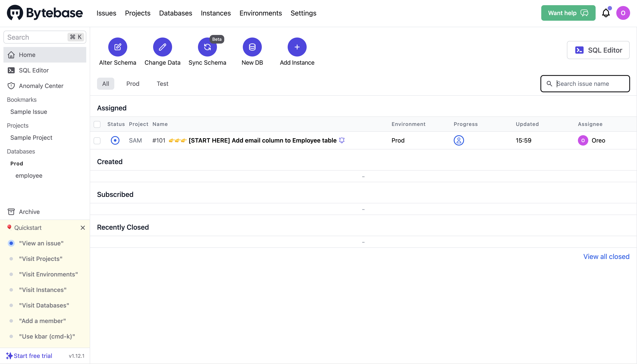Launch the Sync Schema beta tool

(x=207, y=47)
